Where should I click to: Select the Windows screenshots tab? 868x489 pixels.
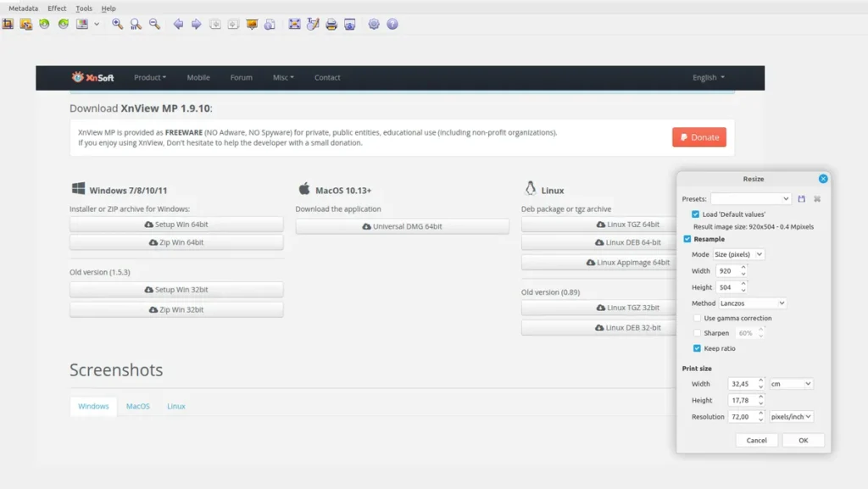(93, 406)
